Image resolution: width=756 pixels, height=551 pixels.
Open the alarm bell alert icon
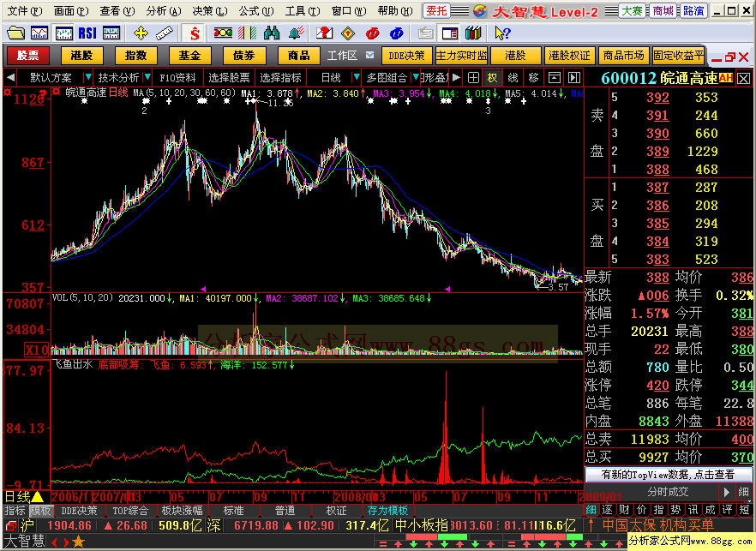(x=296, y=33)
